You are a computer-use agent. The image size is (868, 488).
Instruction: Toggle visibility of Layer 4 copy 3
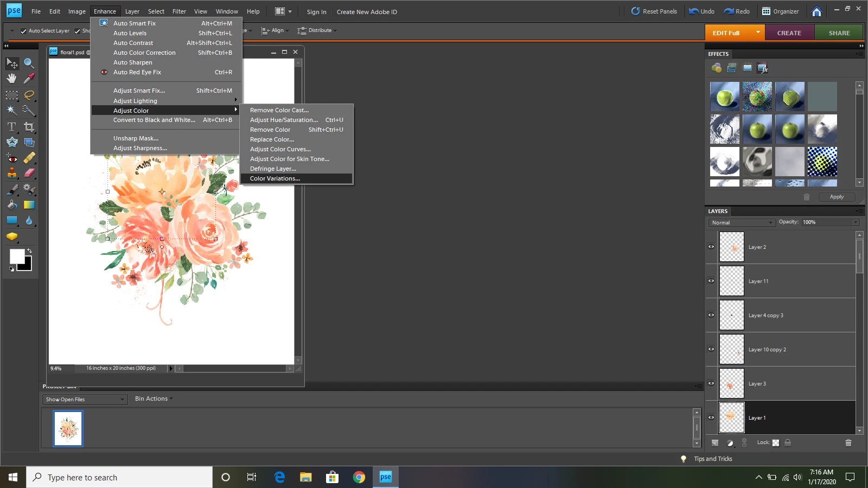pyautogui.click(x=711, y=315)
